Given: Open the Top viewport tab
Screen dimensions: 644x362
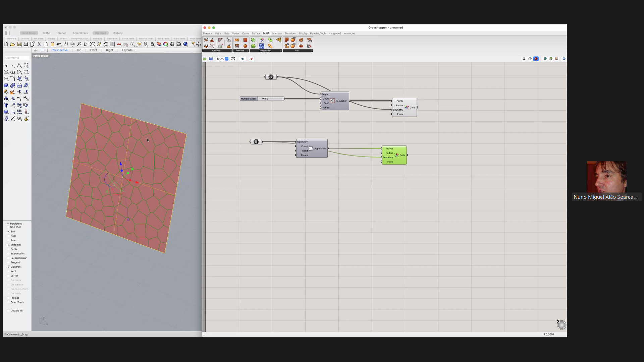Looking at the screenshot, I should tap(79, 50).
